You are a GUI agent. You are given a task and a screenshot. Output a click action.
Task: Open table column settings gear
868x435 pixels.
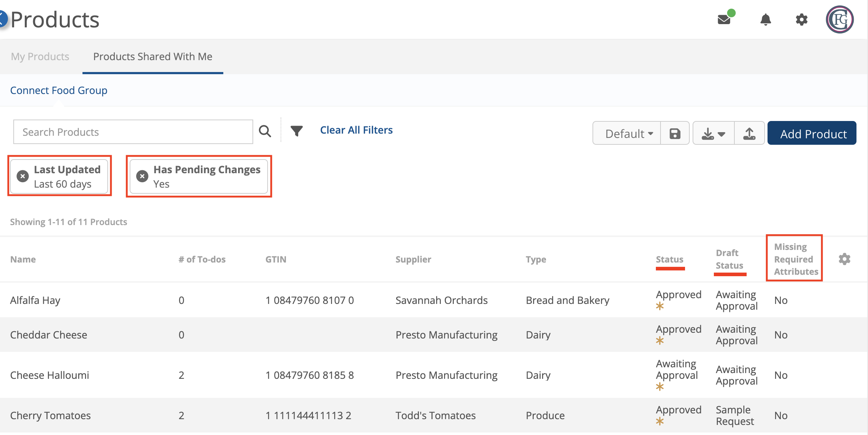pos(844,259)
